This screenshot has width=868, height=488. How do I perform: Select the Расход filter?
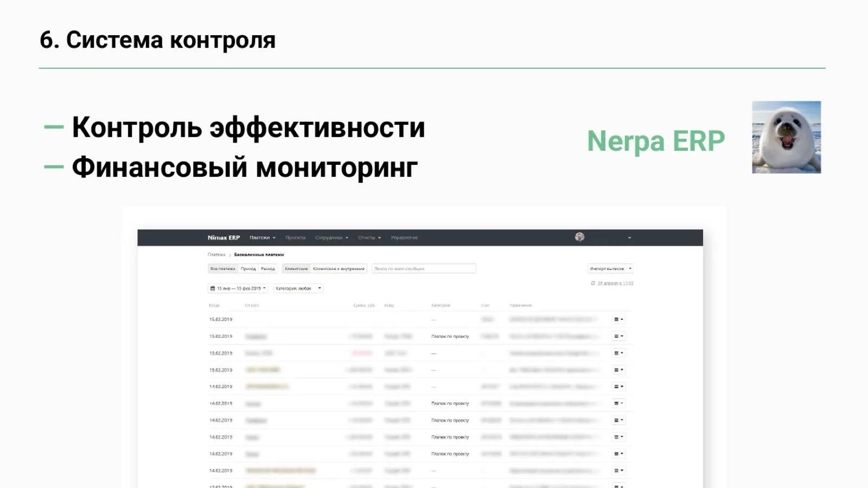268,268
